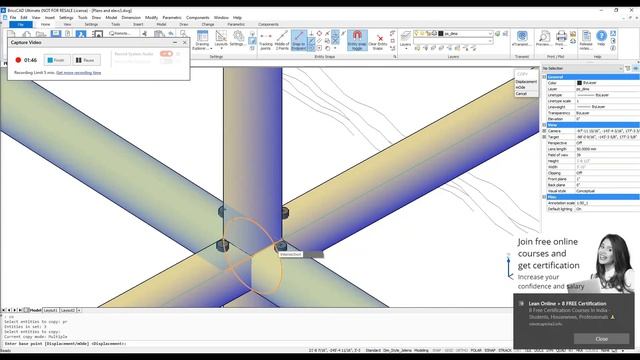
Task: Click the paste clipboard icon in ribbon
Action: [x=159, y=33]
